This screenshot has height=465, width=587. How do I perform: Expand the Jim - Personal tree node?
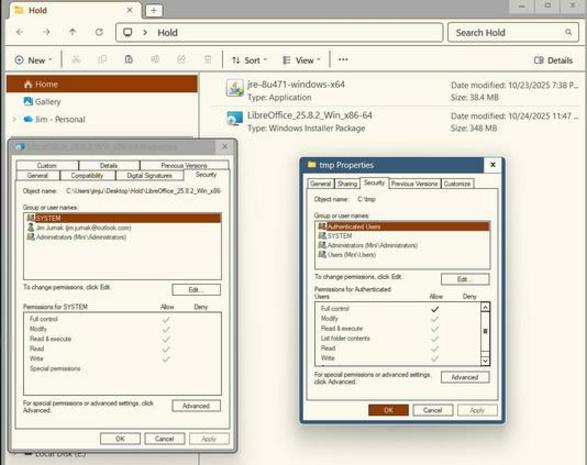(x=14, y=119)
